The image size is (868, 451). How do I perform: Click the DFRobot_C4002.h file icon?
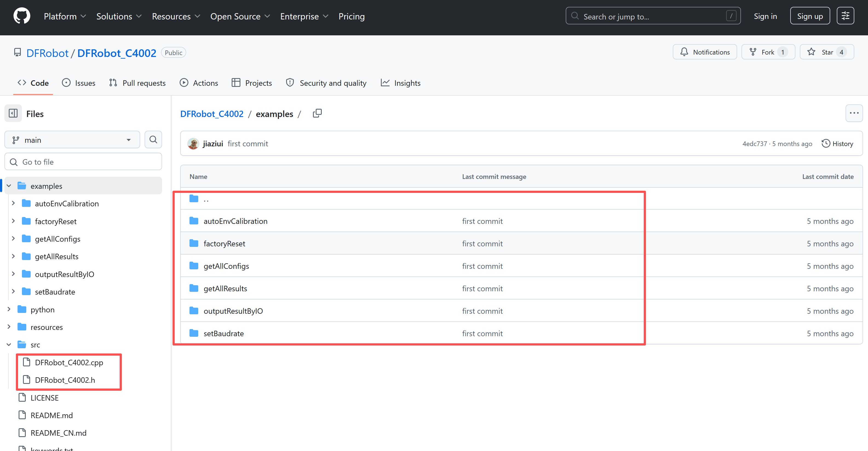click(26, 380)
